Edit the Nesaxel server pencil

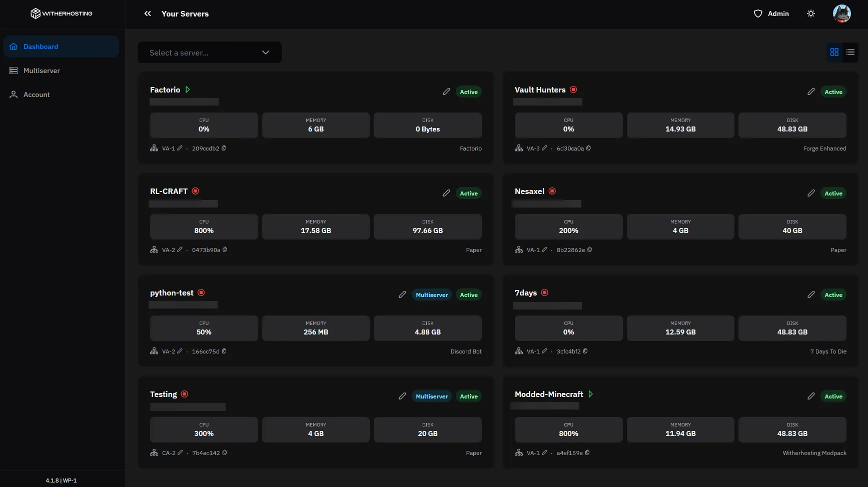click(811, 193)
